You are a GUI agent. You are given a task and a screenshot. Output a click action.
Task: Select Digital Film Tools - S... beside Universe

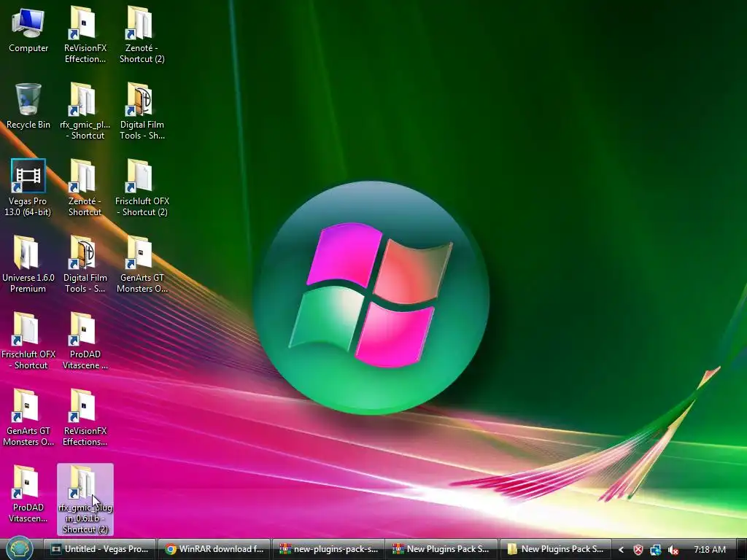(85, 264)
